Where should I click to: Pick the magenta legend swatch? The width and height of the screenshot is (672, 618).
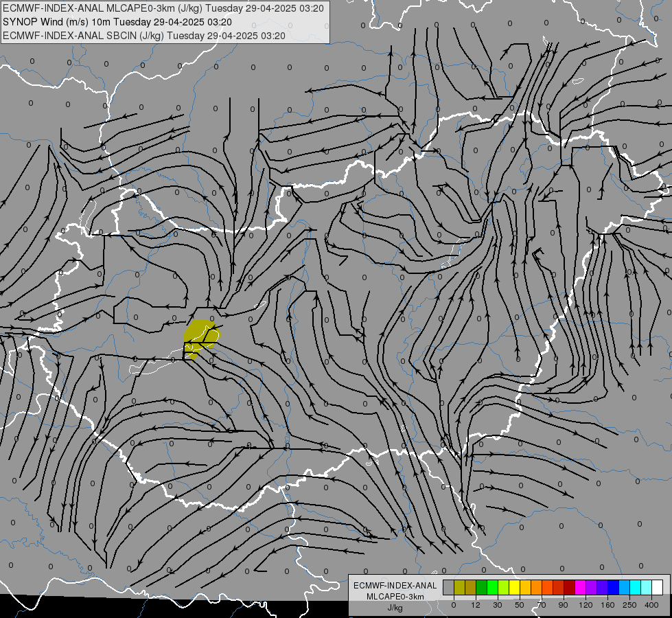580,587
